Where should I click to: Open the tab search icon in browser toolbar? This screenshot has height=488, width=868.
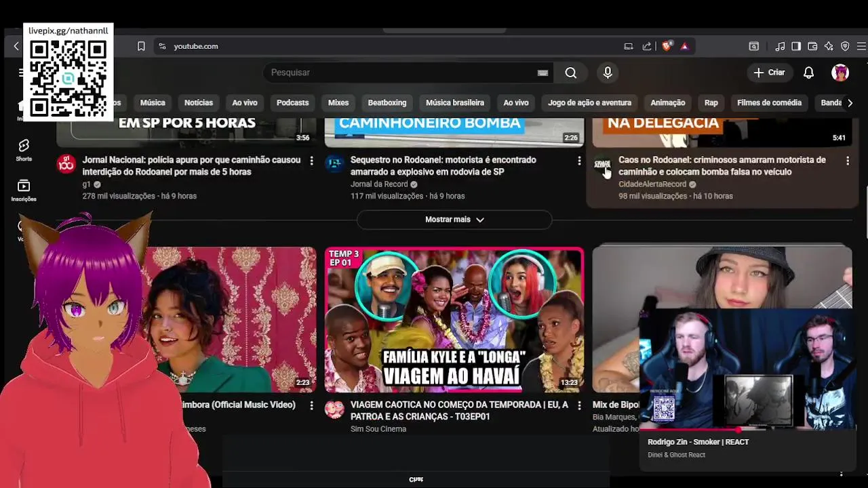tap(754, 46)
